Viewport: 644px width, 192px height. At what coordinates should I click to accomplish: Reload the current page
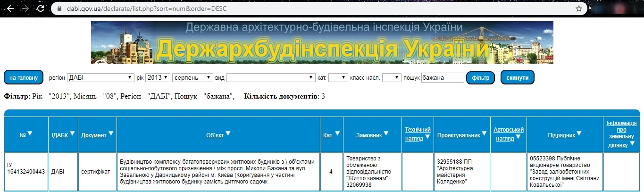click(41, 8)
